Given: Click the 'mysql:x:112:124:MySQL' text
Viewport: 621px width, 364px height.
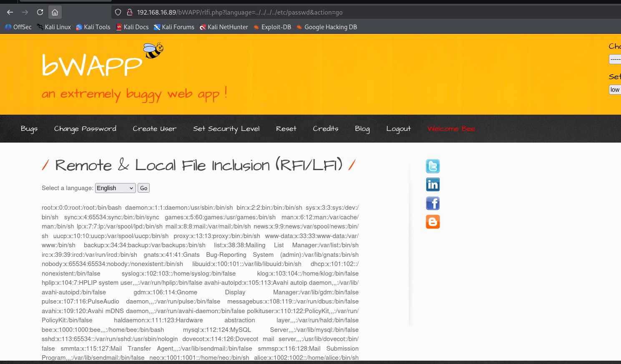Looking at the screenshot, I should 217,330.
